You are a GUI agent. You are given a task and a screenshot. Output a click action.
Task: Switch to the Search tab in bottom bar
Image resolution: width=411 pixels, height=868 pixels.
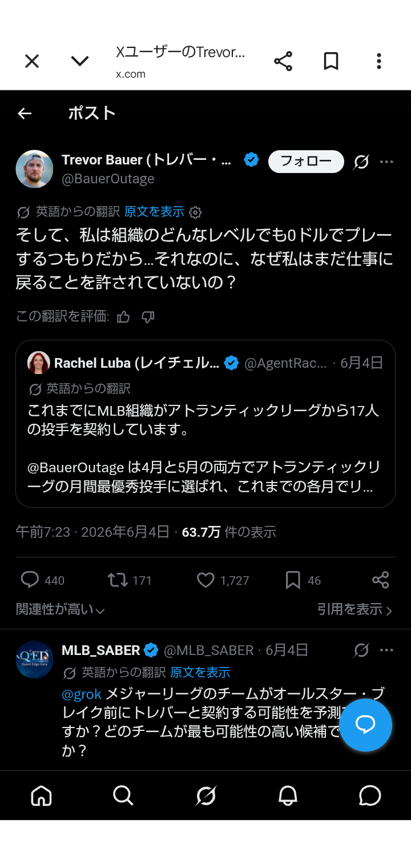click(x=123, y=795)
